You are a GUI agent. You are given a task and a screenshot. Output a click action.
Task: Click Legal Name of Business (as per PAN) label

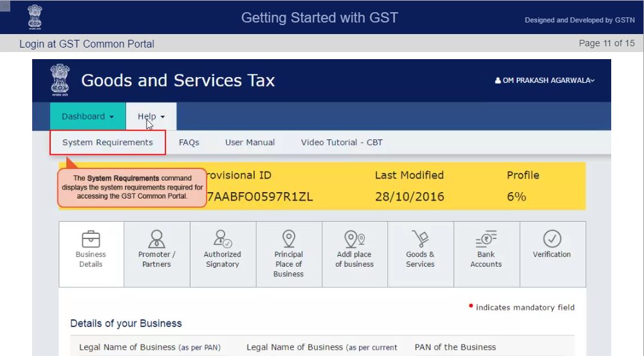coord(150,348)
